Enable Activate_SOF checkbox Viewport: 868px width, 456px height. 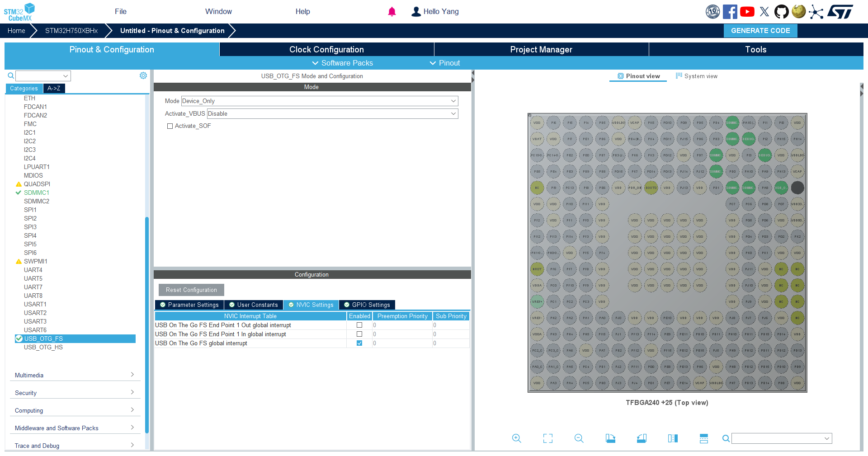point(170,126)
